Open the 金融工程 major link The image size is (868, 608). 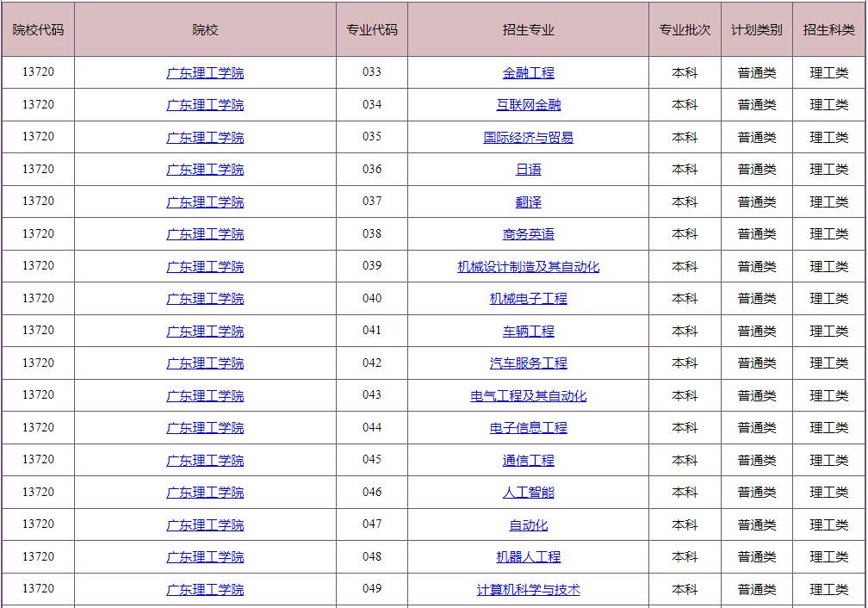pyautogui.click(x=528, y=72)
